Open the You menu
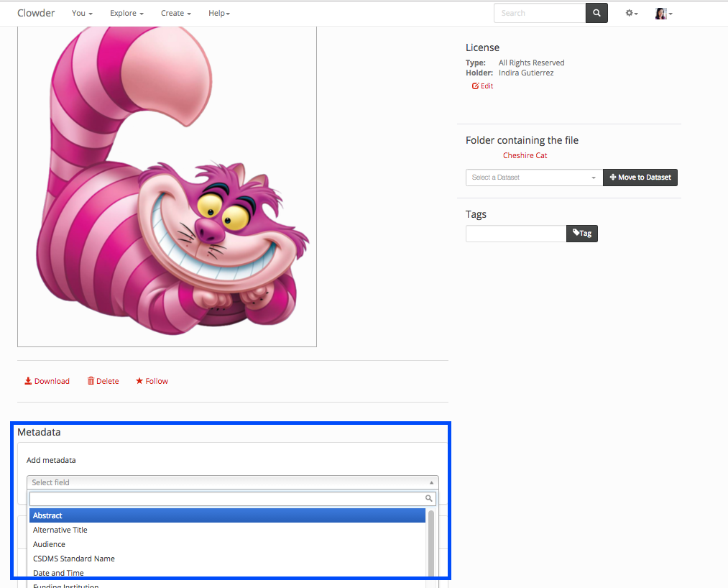This screenshot has width=728, height=588. pos(82,14)
